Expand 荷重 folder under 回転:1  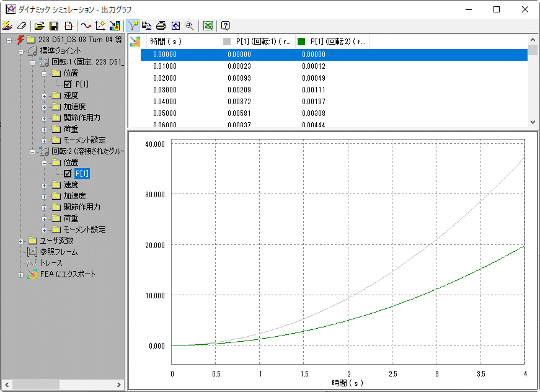pos(44,130)
